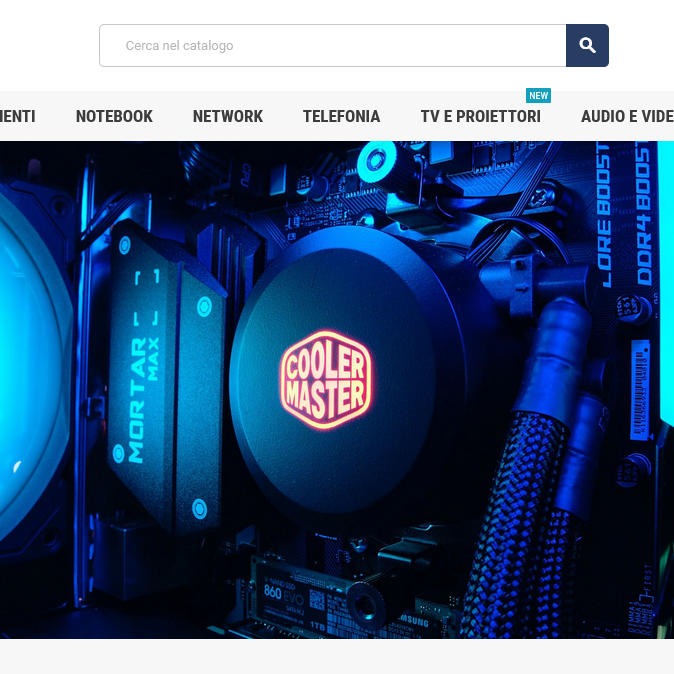Select TV E PROIETTORI in navigation

[480, 116]
